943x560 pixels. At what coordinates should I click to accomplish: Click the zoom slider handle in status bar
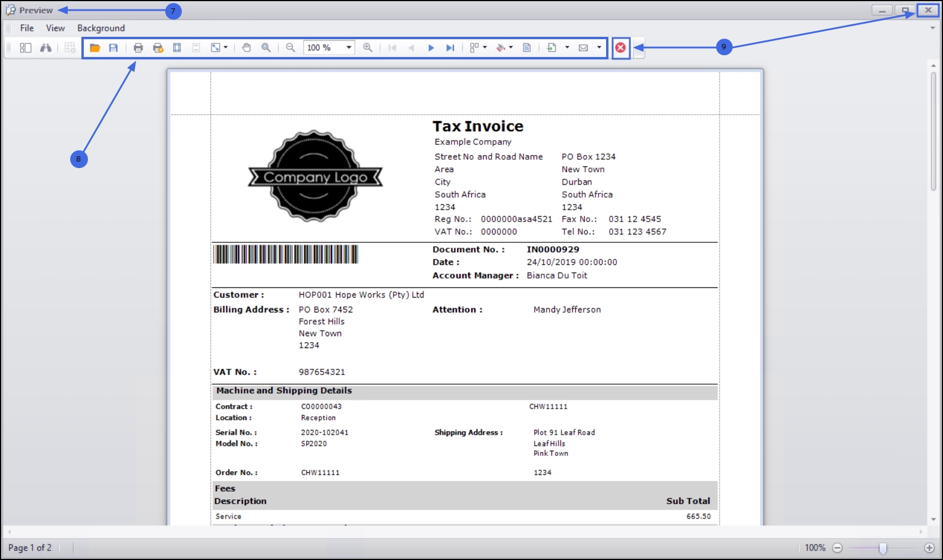tap(883, 548)
